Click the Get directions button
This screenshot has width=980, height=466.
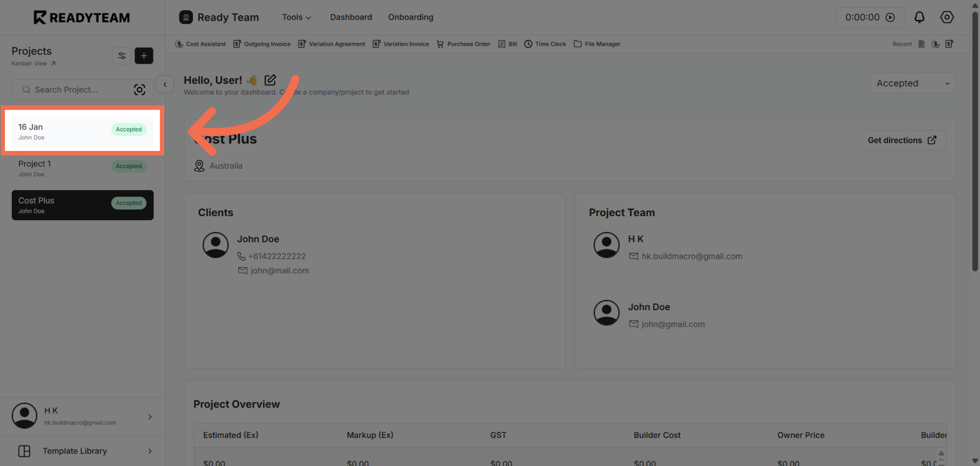[902, 140]
